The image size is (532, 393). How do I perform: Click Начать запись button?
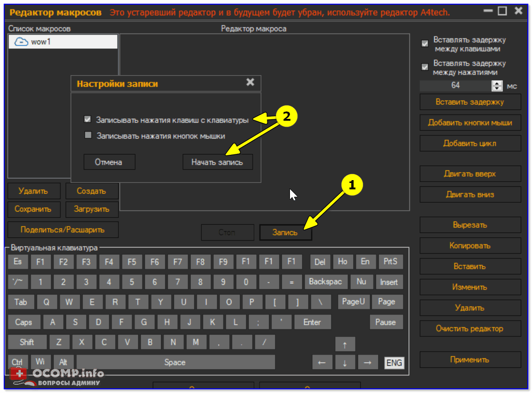pos(218,162)
